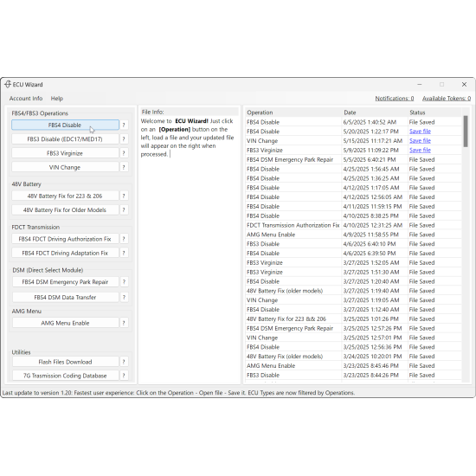Image resolution: width=476 pixels, height=476 pixels.
Task: Click the FBS3 Disable (EDC17/MED17) button
Action: (x=65, y=139)
